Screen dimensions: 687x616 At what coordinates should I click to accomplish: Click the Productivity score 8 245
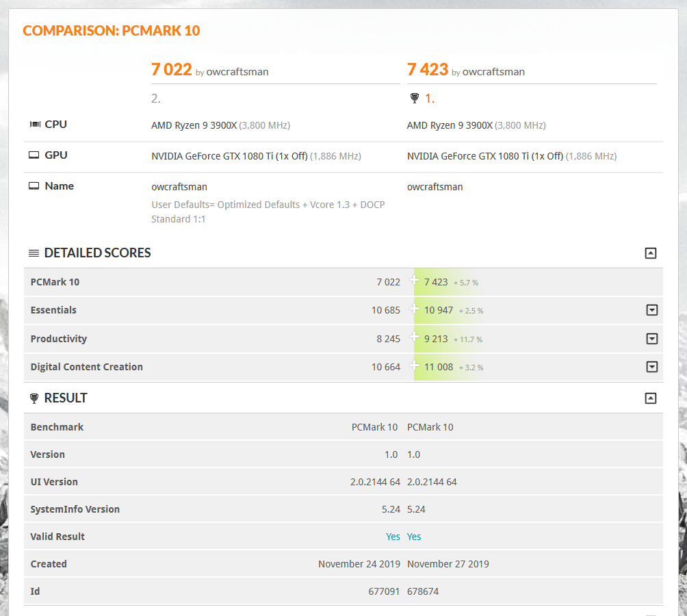(x=389, y=339)
